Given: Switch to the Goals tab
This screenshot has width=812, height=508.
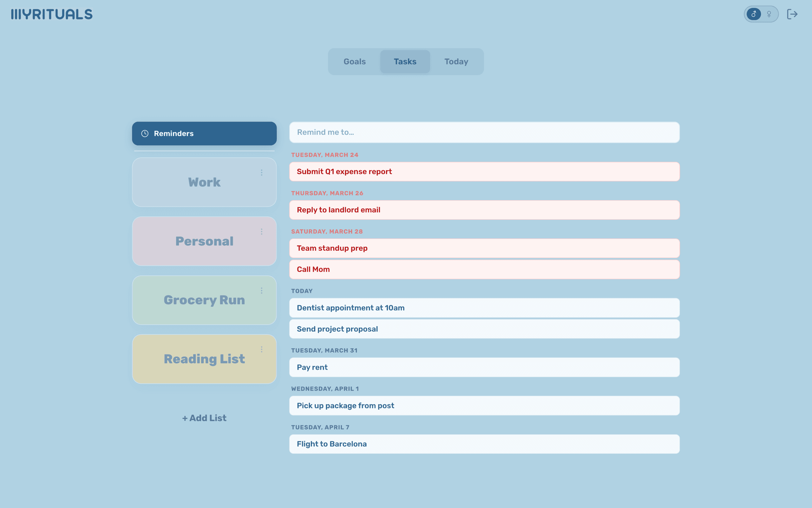Looking at the screenshot, I should (354, 62).
